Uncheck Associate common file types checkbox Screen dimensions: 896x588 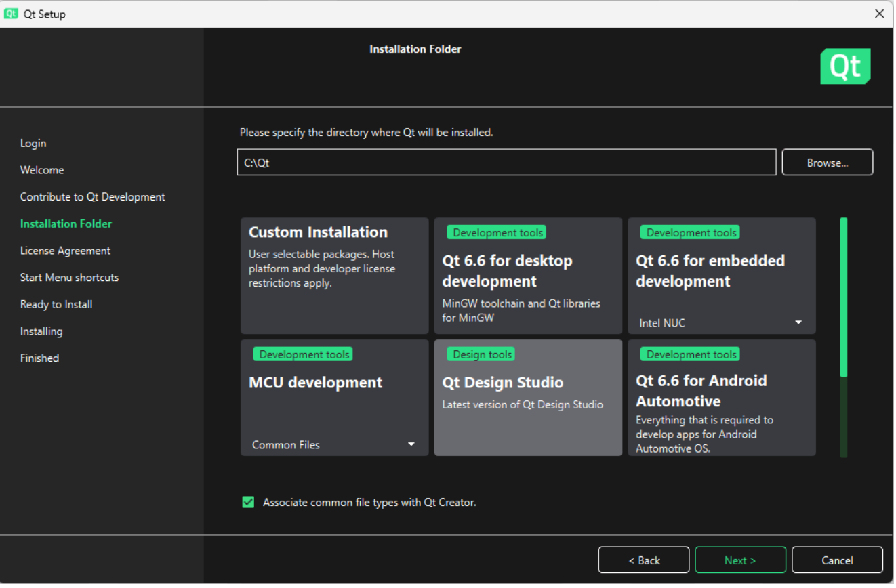[x=248, y=503]
